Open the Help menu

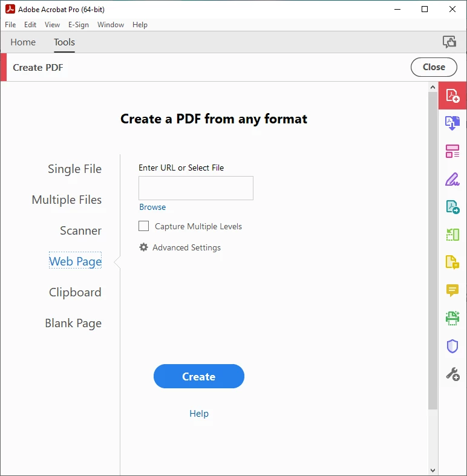coord(140,25)
